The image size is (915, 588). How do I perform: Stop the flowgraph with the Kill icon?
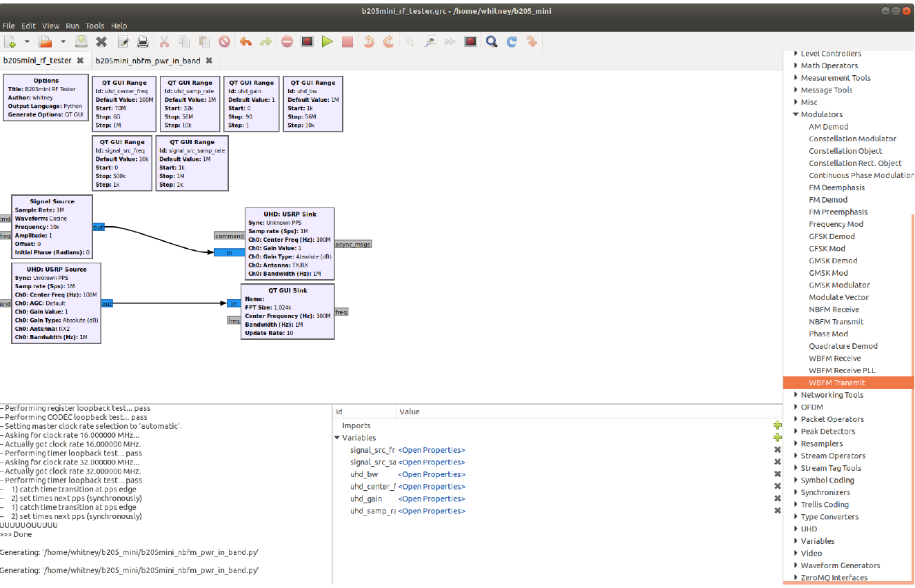[x=347, y=41]
